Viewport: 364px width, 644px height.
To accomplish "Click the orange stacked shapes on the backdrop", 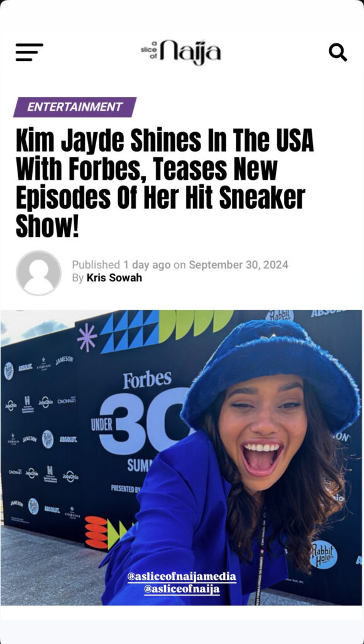I will [x=96, y=533].
